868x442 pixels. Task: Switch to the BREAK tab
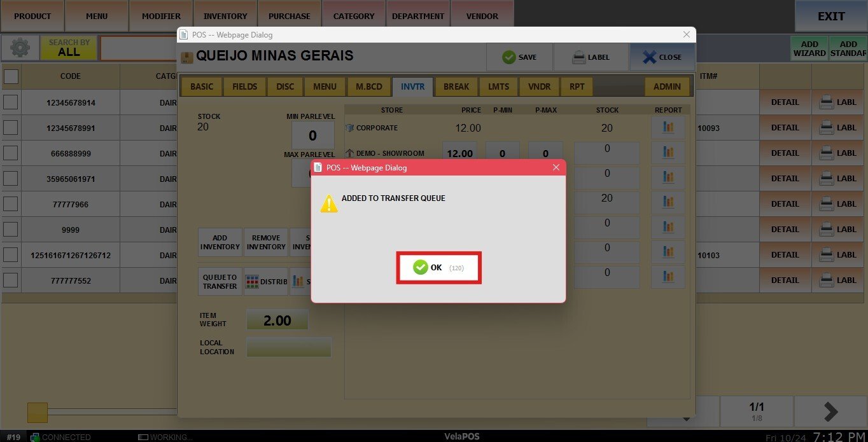(x=456, y=86)
